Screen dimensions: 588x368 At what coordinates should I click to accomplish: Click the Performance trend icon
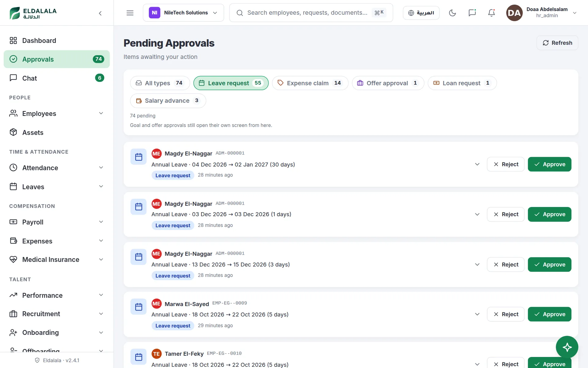[x=13, y=295]
